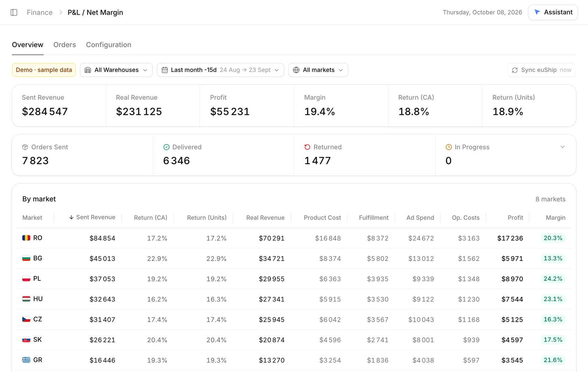Click Sync euShip button
This screenshot has height=372, width=588.
[x=542, y=70]
